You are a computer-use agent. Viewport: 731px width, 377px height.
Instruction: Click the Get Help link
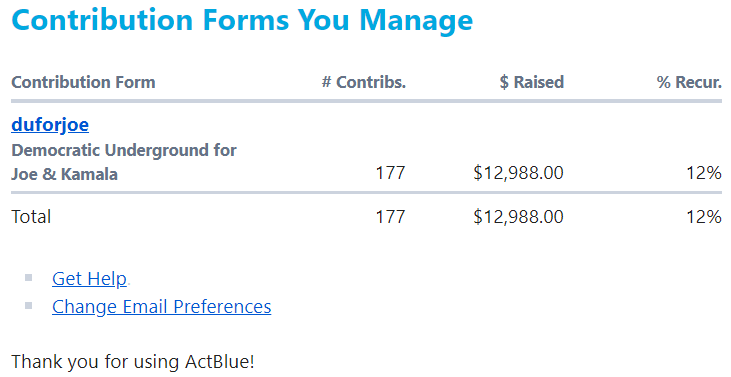click(90, 279)
